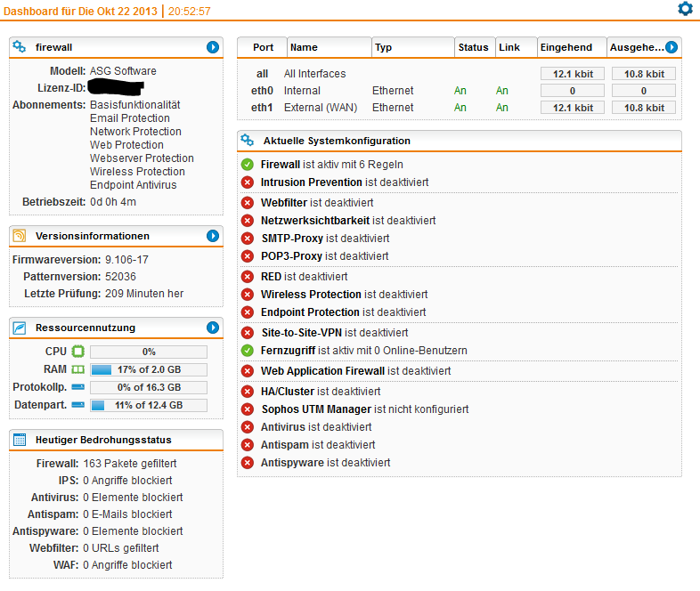The height and width of the screenshot is (591, 700).
Task: Expand the interface table arrow button
Action: 672,47
